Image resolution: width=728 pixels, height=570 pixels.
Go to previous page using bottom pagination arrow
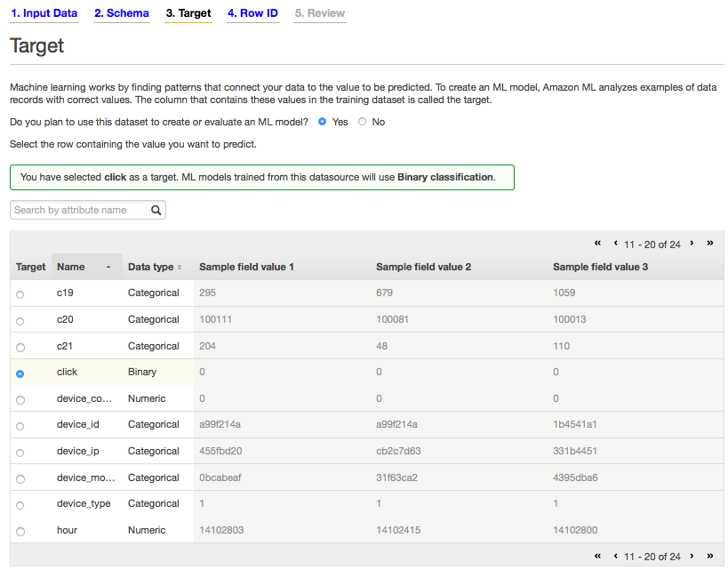tap(616, 556)
